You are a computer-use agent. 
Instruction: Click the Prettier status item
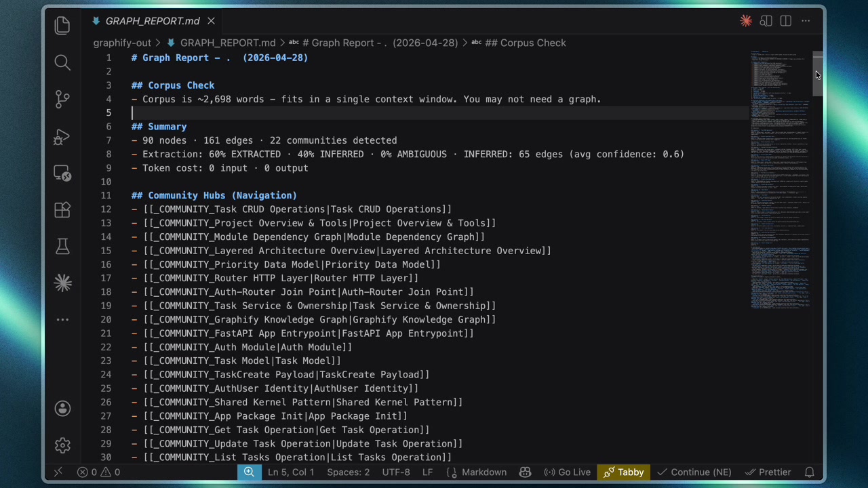[x=768, y=472]
